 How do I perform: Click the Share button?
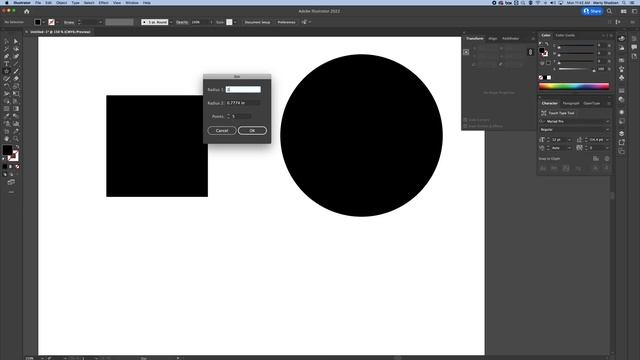(592, 11)
